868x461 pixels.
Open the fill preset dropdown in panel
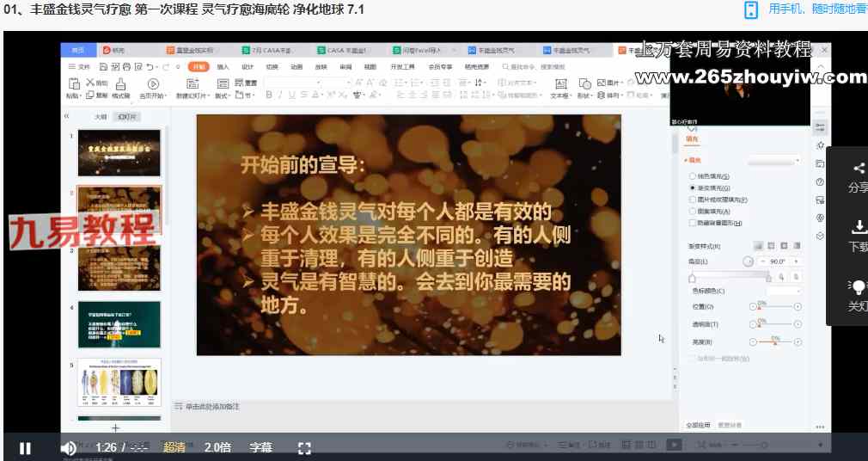coord(773,161)
